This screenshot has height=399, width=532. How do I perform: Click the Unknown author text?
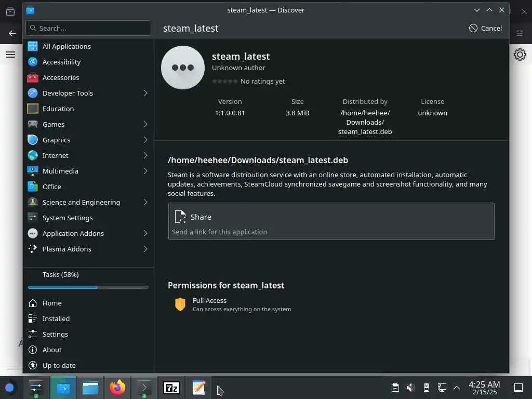pos(238,68)
